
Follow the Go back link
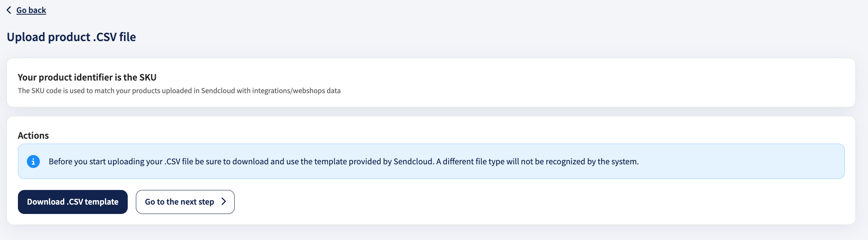click(31, 10)
